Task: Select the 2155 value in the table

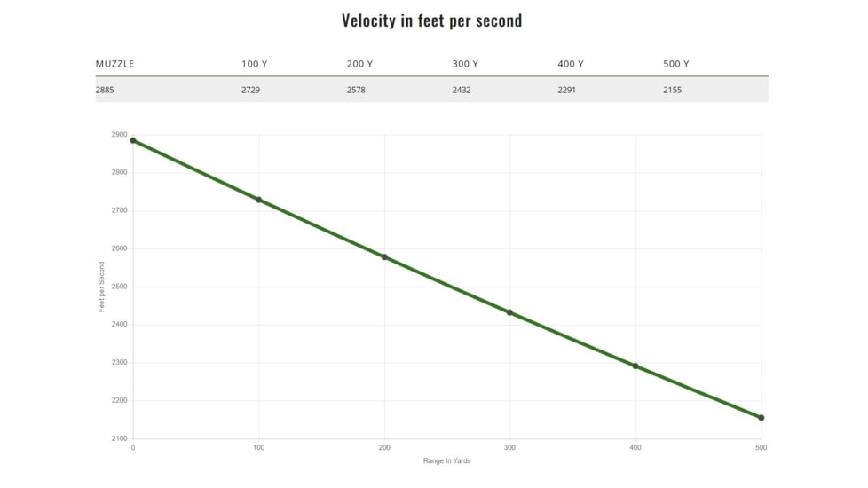Action: click(x=673, y=90)
